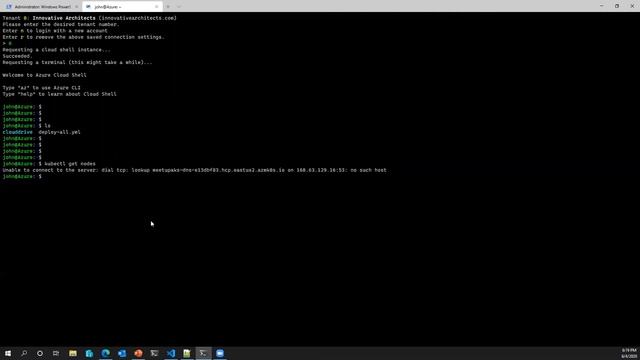The image size is (640, 360).
Task: Open PowerPoint from the taskbar
Action: pos(138,353)
